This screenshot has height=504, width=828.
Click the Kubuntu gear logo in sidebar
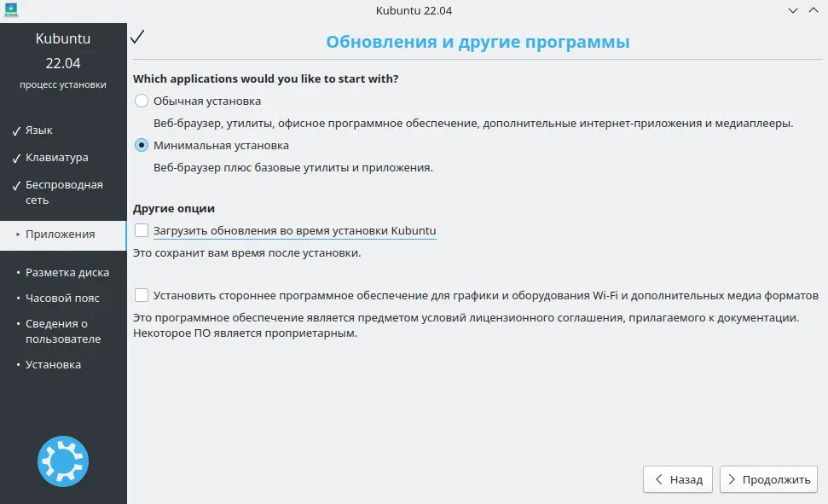click(x=63, y=461)
